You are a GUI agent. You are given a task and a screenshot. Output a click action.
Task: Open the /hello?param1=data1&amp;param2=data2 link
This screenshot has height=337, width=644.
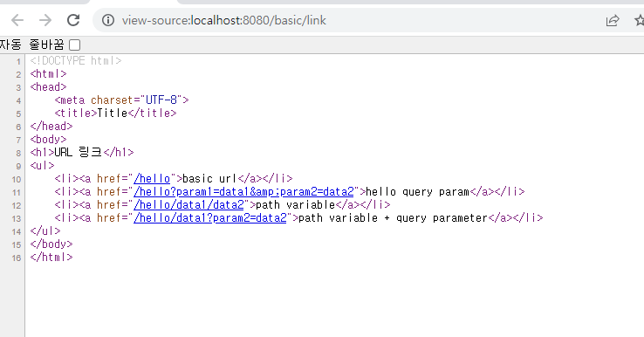(x=243, y=192)
